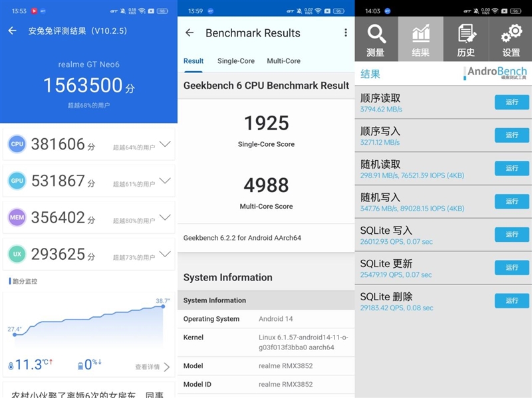Viewport: 532px width, 398px height.
Task: Expand the GPU 531867 score details
Action: tap(165, 181)
